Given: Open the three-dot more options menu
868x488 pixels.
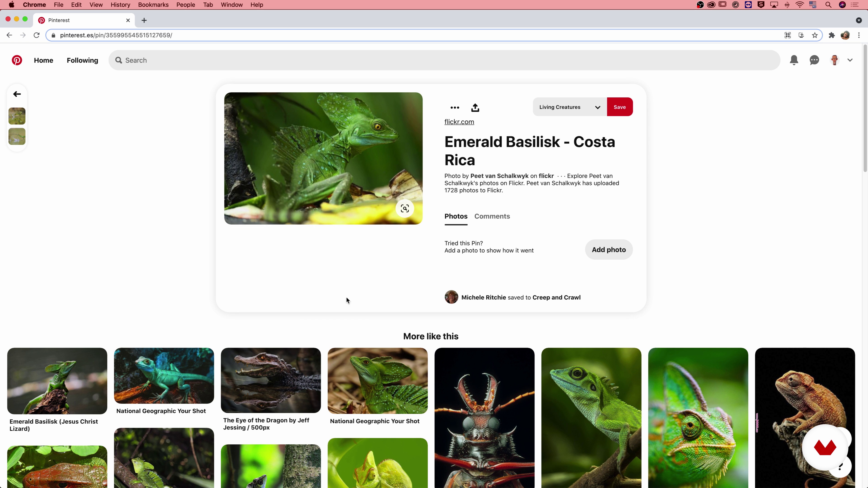Looking at the screenshot, I should tap(455, 108).
